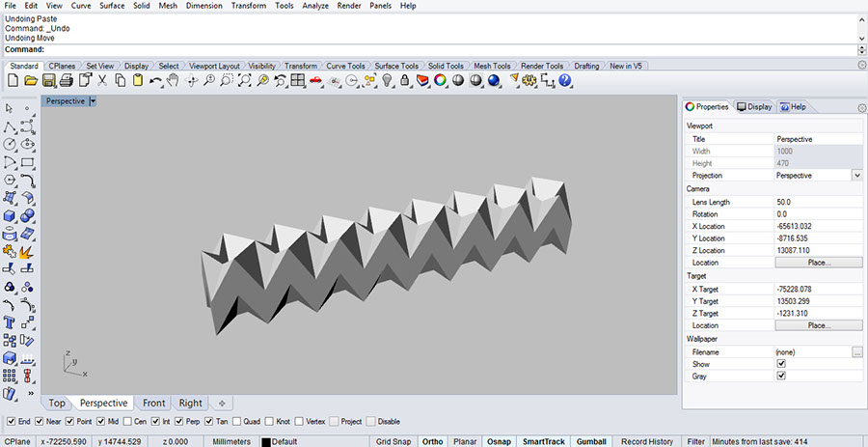Click the Default layer color swatch
This screenshot has height=447, width=868.
pyautogui.click(x=265, y=441)
